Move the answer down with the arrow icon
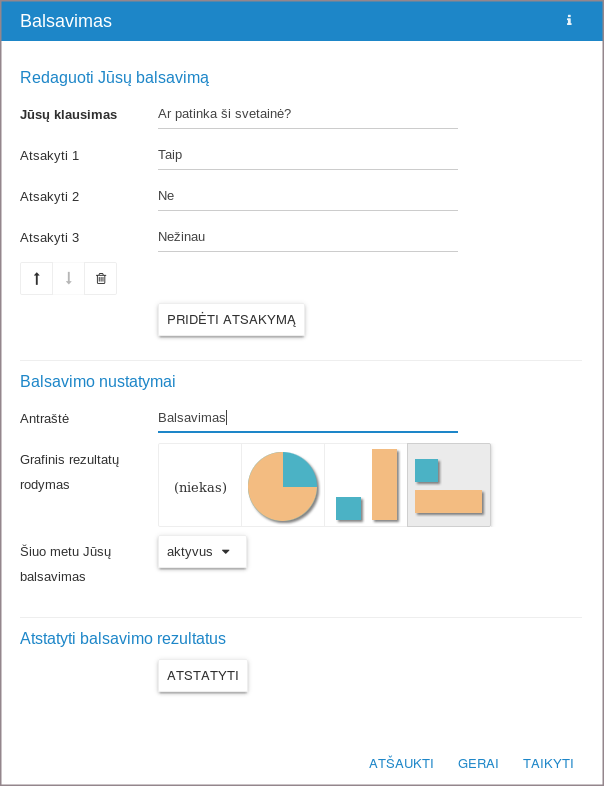 69,279
